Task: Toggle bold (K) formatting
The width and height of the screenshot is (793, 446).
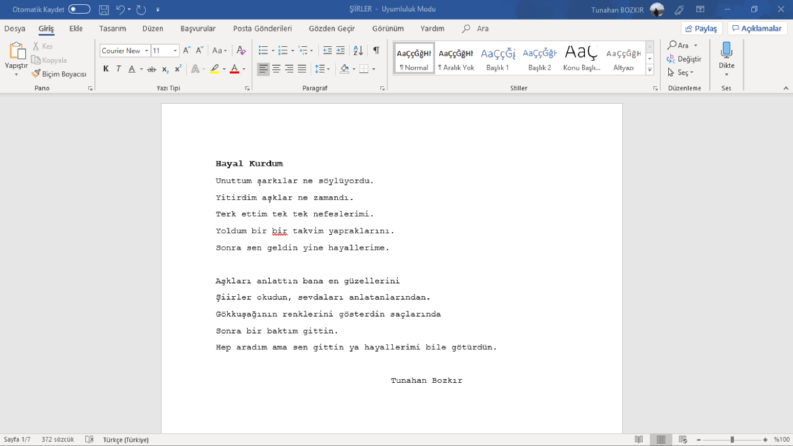Action: click(x=106, y=69)
